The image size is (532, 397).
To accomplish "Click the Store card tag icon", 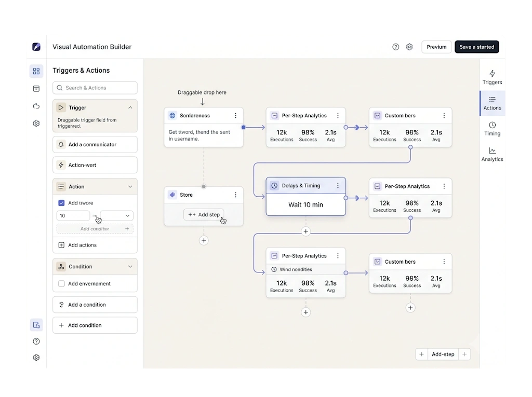I will (x=172, y=195).
